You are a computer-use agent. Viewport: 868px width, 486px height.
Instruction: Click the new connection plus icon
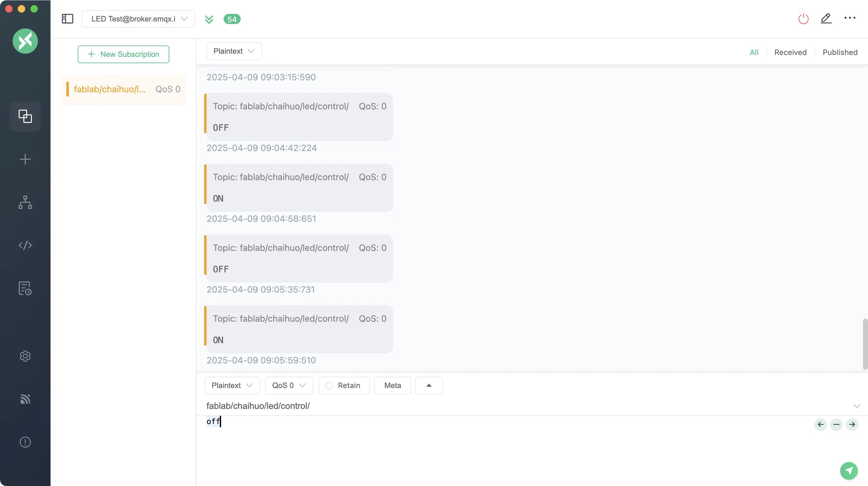tap(25, 159)
